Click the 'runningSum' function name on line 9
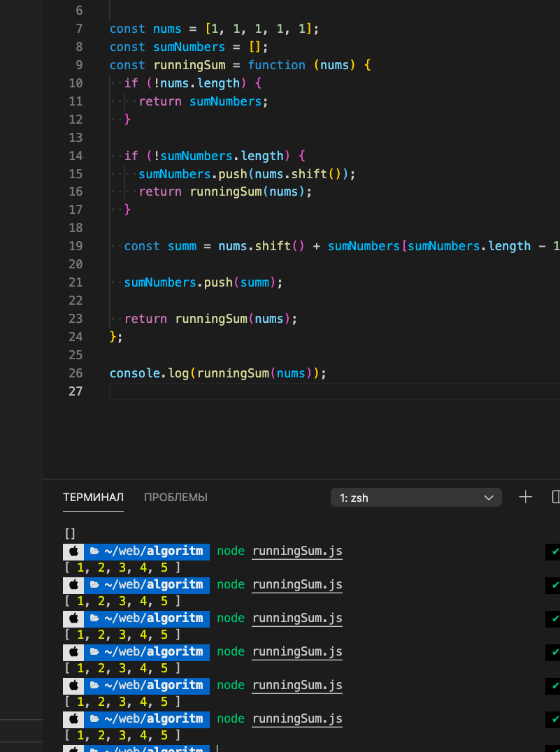 click(189, 65)
